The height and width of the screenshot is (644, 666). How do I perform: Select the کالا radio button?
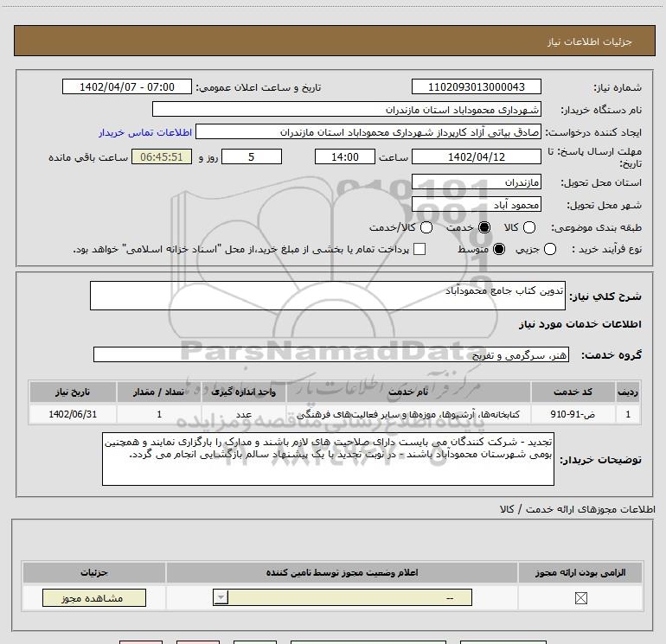click(528, 227)
